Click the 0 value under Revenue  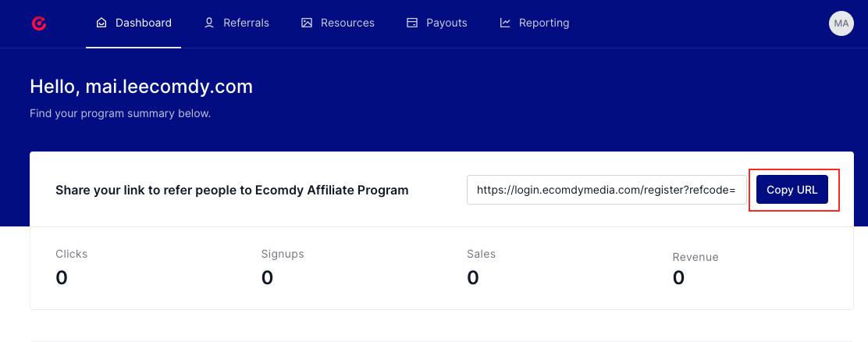pyautogui.click(x=678, y=277)
